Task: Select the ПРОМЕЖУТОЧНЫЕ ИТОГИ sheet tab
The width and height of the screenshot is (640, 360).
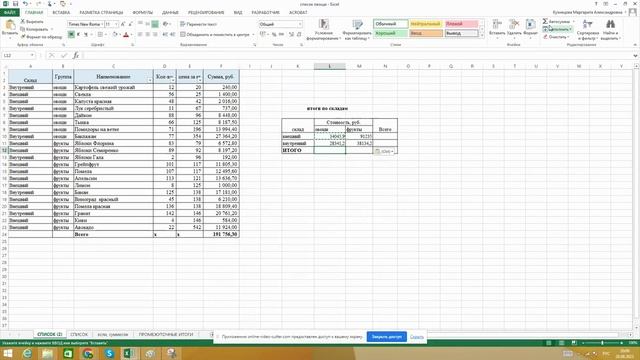Action: coord(165,334)
